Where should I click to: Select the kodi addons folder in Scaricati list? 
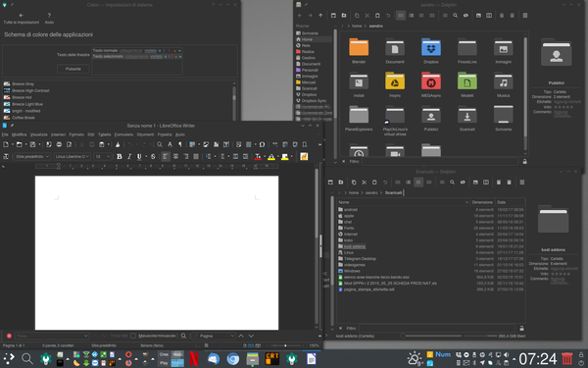coord(355,246)
